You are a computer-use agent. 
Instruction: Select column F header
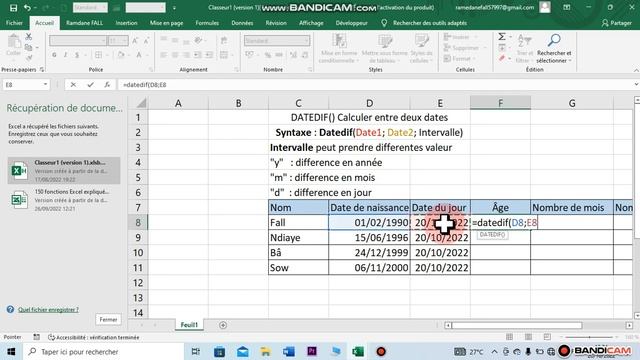click(500, 103)
